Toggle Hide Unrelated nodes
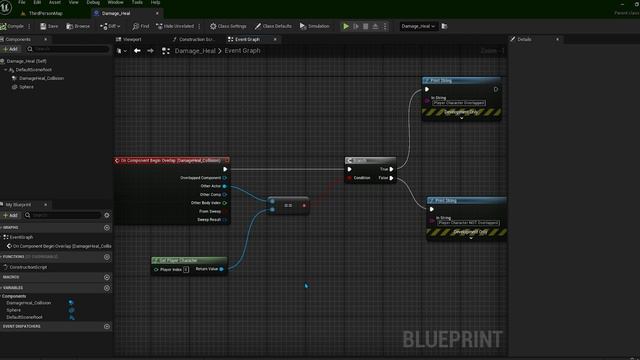This screenshot has height=360, width=640. coord(175,26)
